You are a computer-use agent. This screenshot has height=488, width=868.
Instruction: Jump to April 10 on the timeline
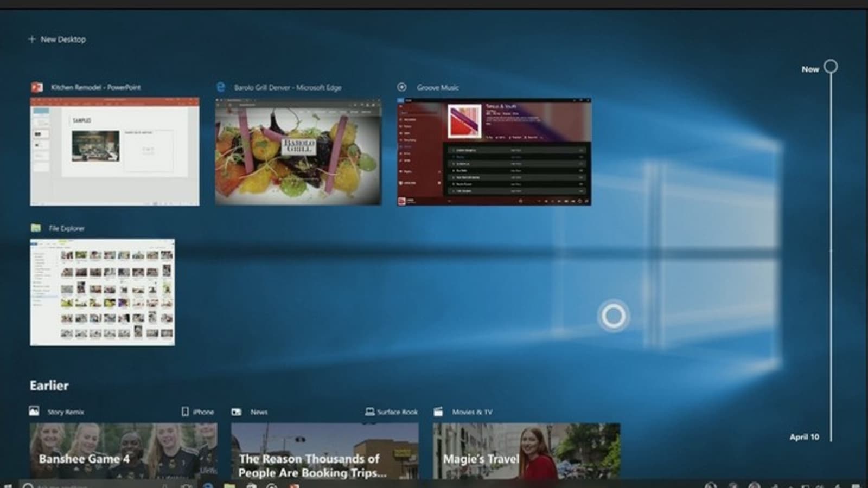(804, 436)
